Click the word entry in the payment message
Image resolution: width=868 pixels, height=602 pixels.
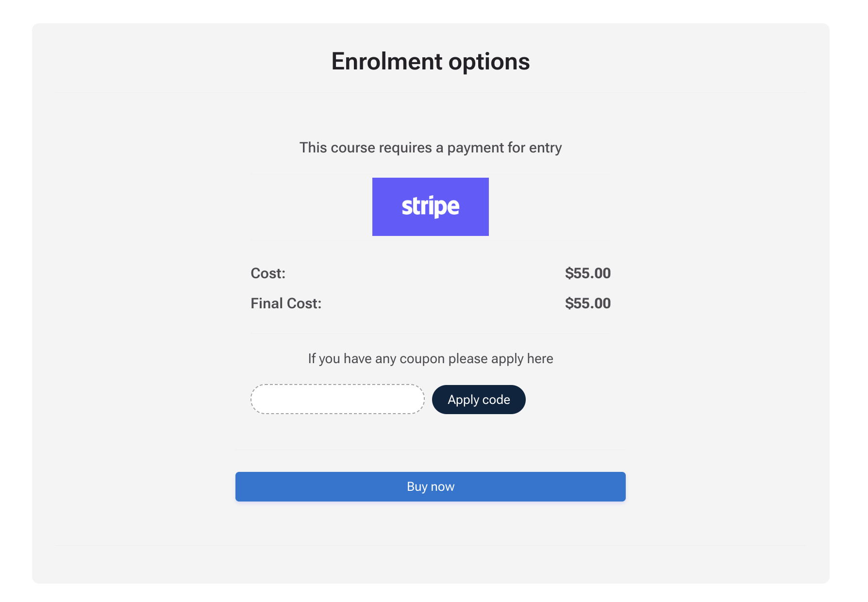[x=546, y=149]
